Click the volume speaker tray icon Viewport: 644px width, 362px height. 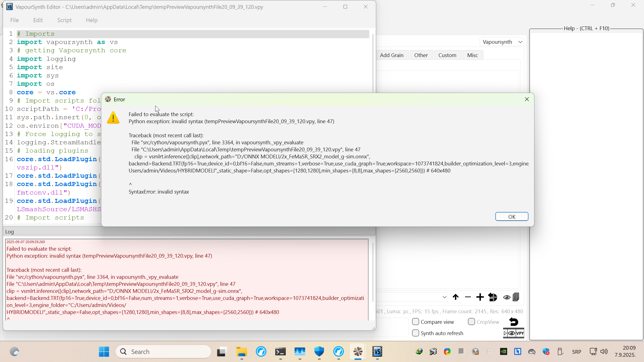click(x=604, y=351)
